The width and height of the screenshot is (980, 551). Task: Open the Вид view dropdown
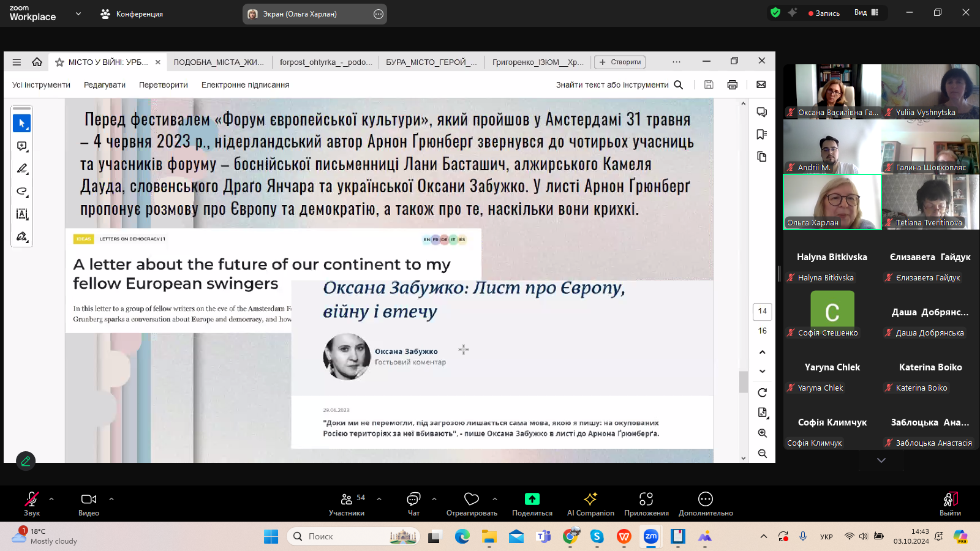[x=866, y=13]
